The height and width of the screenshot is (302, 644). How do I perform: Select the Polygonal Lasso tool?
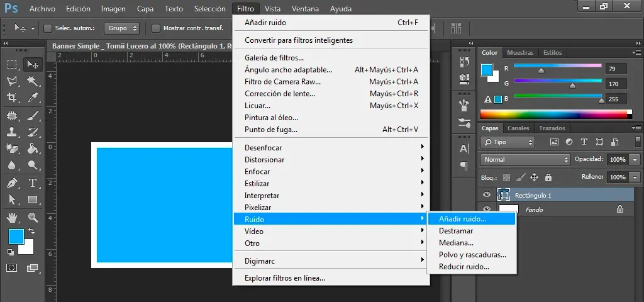point(12,81)
